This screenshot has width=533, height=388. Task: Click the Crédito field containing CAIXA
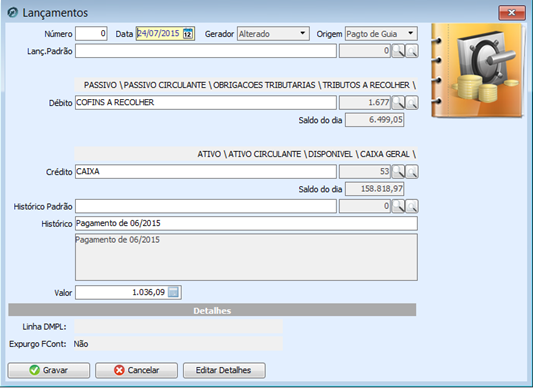(x=206, y=171)
